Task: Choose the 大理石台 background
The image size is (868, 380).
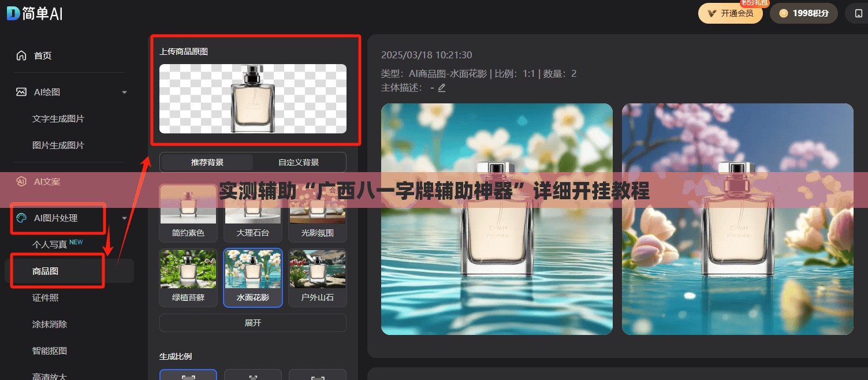Action: (253, 213)
